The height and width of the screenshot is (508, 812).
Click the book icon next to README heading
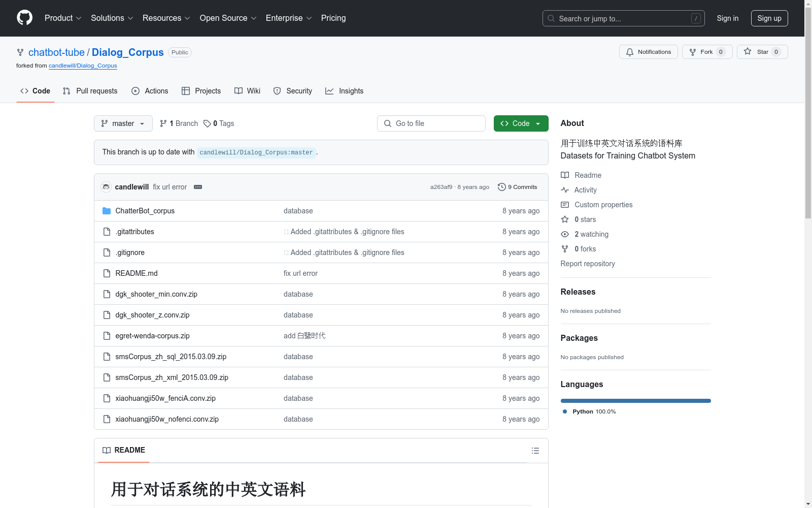click(107, 451)
